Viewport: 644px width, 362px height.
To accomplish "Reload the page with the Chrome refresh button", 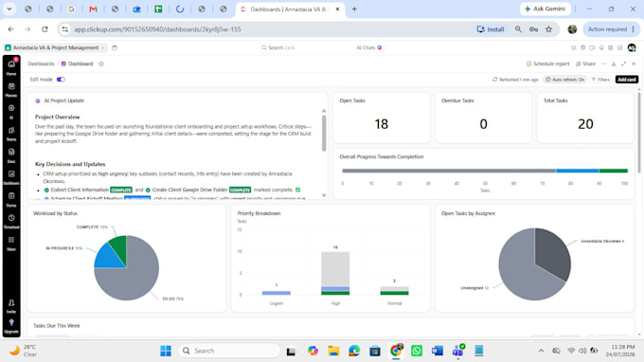I will click(x=45, y=29).
